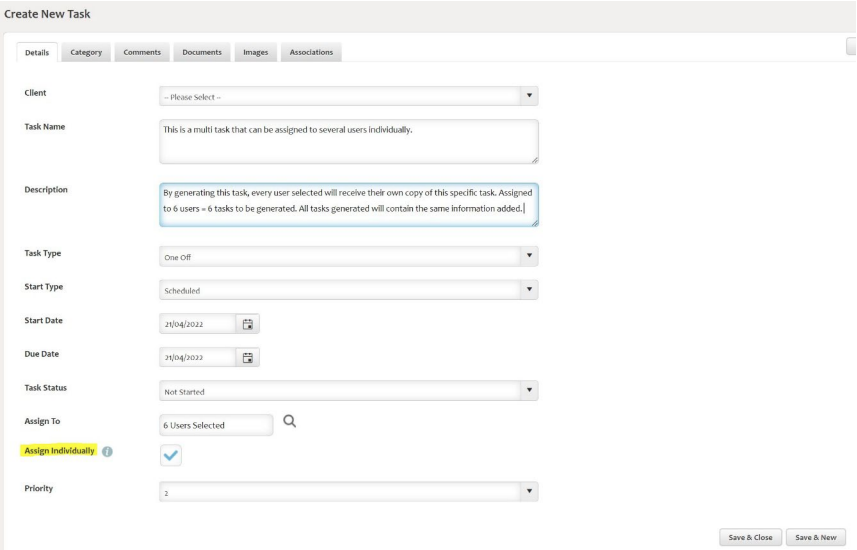Screen dimensions: 857x550
Task: Open the Client dropdown
Action: coord(349,96)
